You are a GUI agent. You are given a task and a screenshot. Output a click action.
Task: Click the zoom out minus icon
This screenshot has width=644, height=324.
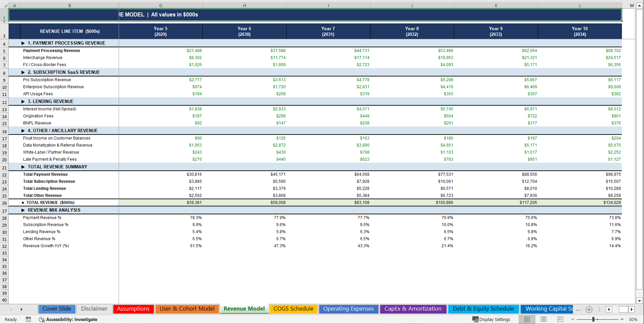coord(573,319)
